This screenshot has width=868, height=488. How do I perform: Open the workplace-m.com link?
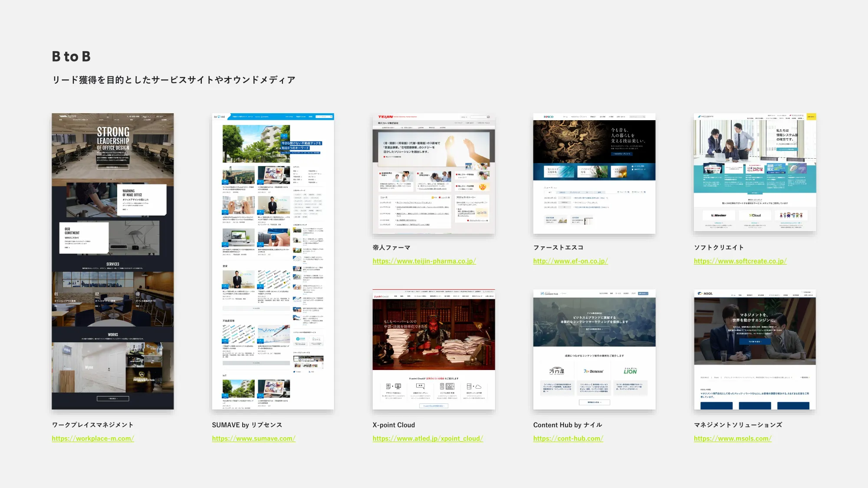click(x=93, y=439)
